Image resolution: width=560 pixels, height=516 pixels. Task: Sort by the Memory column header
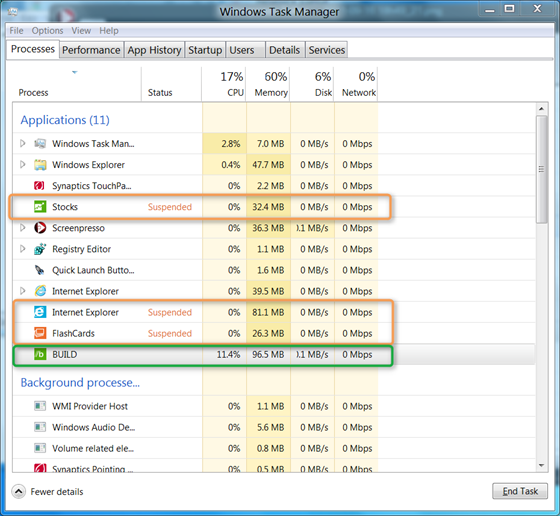pyautogui.click(x=268, y=84)
